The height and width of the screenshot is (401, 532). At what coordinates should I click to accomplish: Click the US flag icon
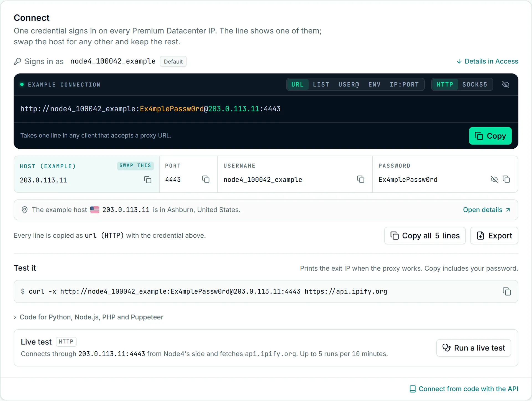tap(94, 210)
